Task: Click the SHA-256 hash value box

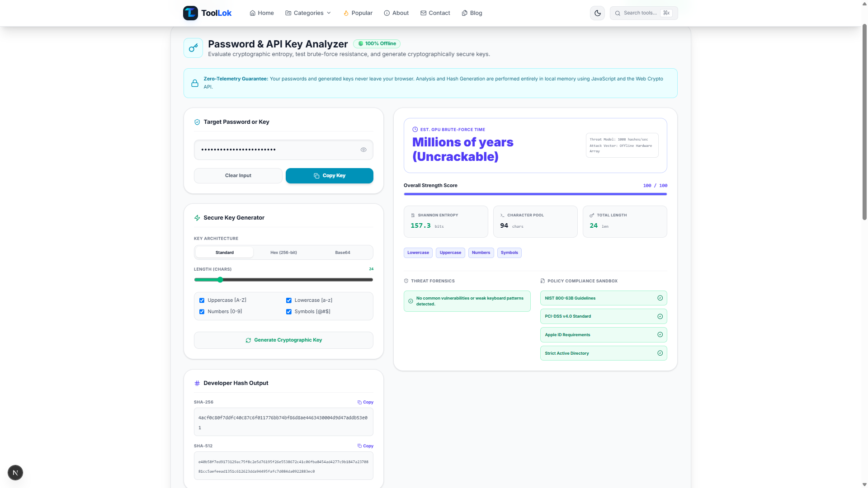Action: (283, 422)
